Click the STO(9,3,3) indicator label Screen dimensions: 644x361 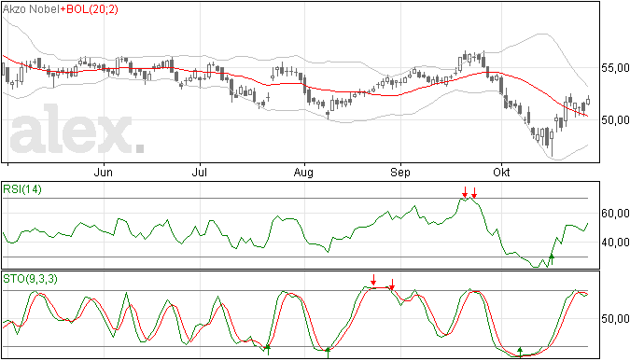tap(30, 279)
